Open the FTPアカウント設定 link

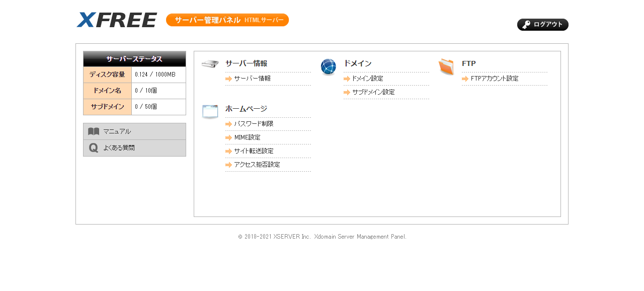(x=495, y=79)
